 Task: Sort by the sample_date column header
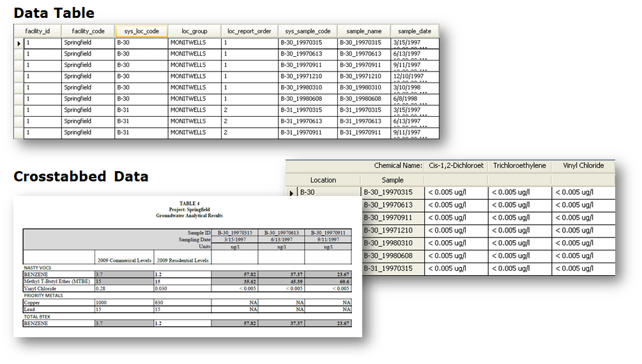(x=415, y=31)
